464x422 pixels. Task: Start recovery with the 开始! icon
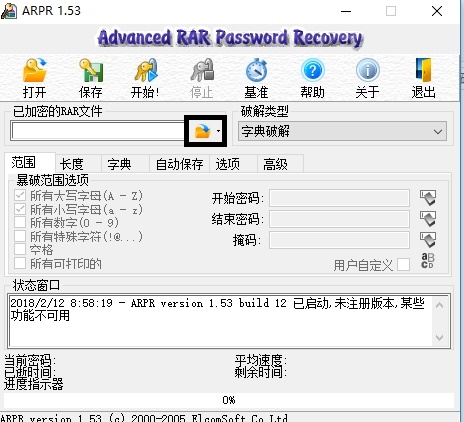click(x=146, y=71)
